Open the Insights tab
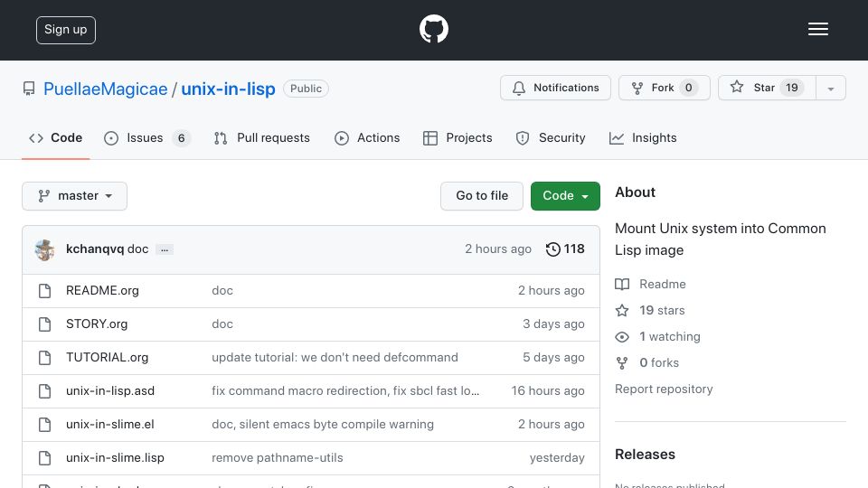 click(643, 137)
